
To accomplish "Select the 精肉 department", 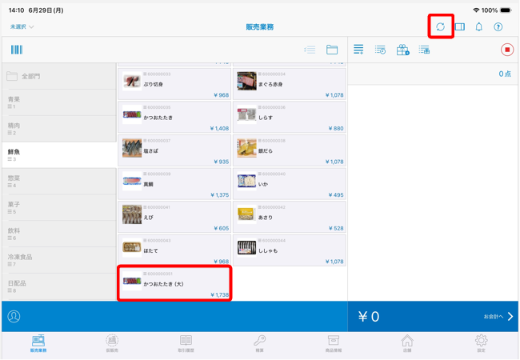I will pos(59,129).
